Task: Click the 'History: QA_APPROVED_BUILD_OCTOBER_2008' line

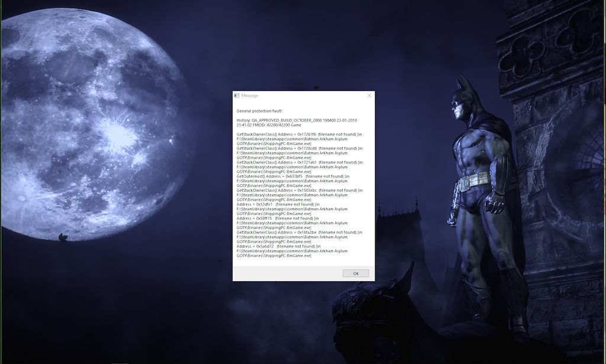Action: tap(296, 120)
